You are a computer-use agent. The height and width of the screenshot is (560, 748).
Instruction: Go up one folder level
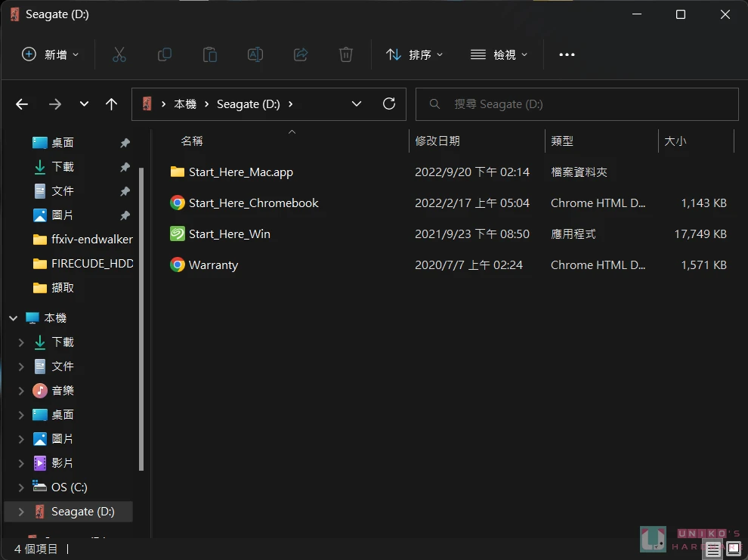pyautogui.click(x=111, y=104)
